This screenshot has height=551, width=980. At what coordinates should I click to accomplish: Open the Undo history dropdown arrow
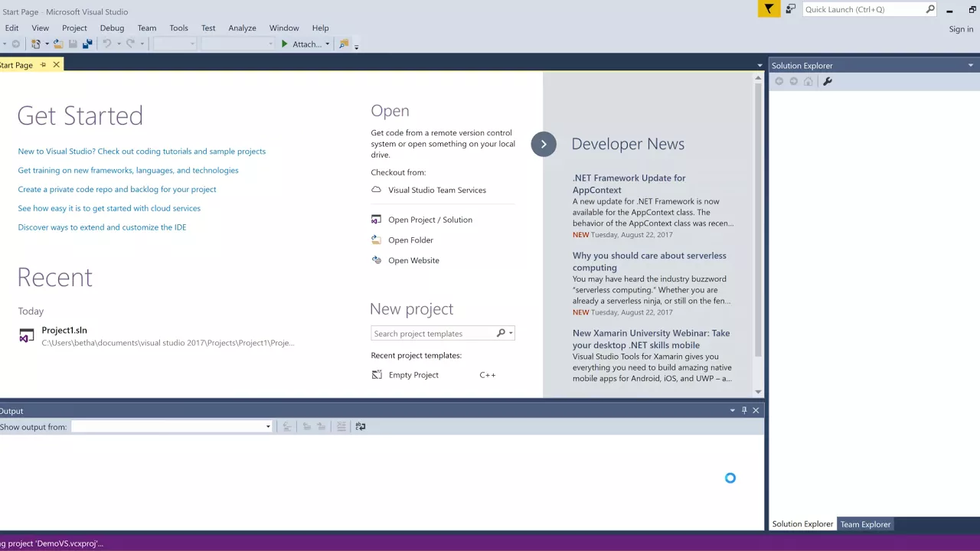pyautogui.click(x=118, y=44)
